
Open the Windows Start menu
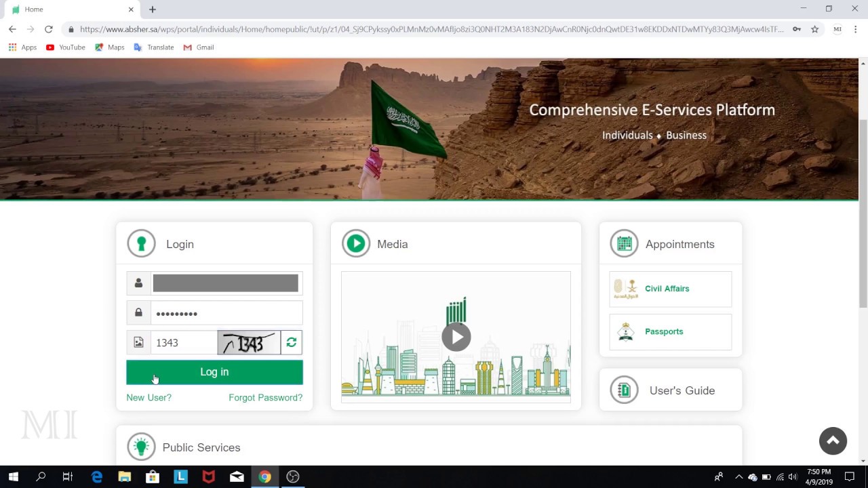[x=13, y=476]
